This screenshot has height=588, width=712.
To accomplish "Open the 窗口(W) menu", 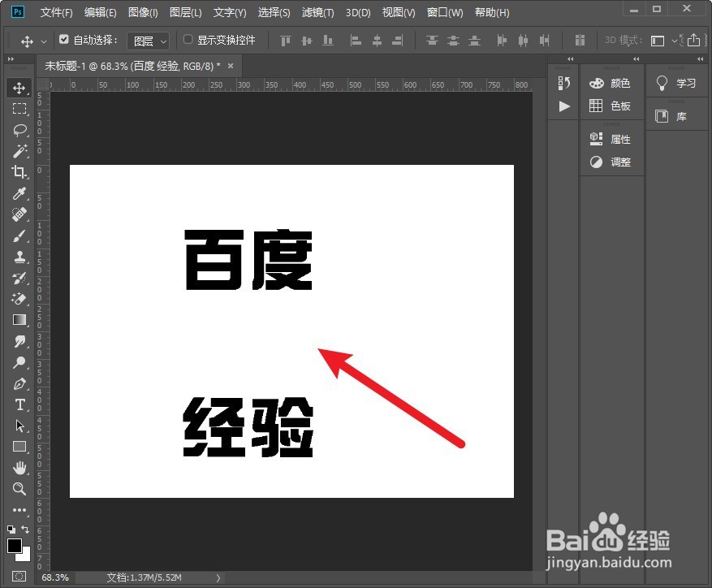I will point(445,13).
